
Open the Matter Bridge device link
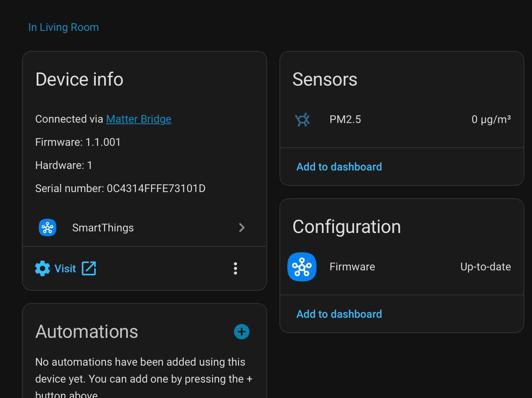click(139, 119)
